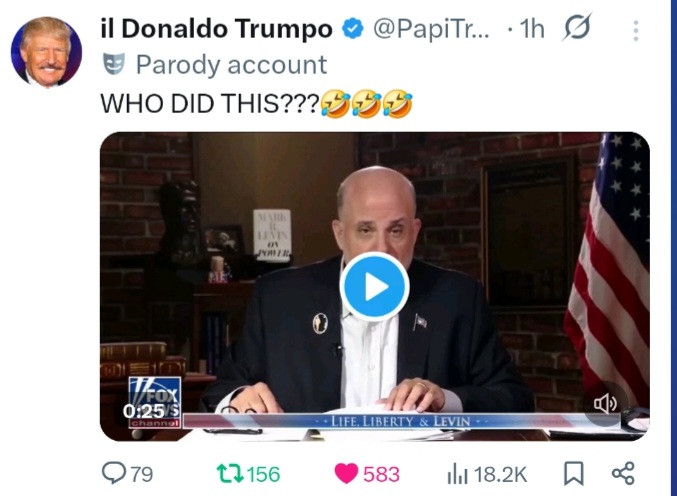Open the il Donaldo Trumpo profile name
The width and height of the screenshot is (677, 496).
click(x=216, y=30)
